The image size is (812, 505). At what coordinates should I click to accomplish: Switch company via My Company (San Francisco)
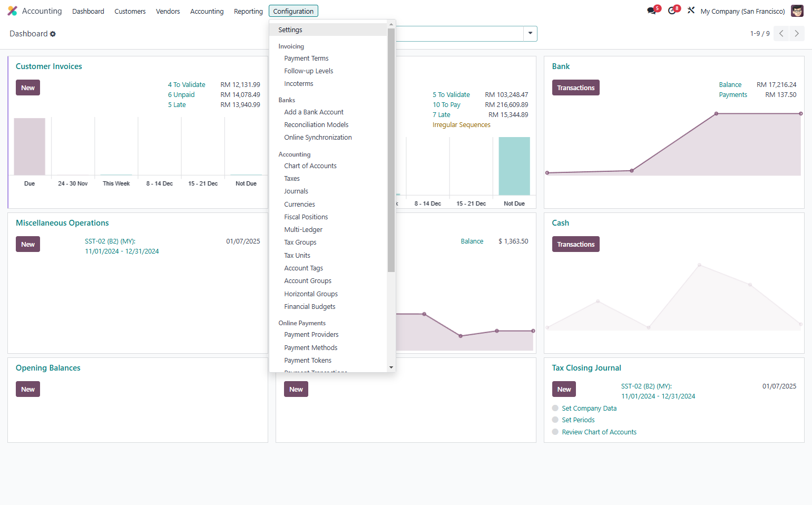point(742,11)
